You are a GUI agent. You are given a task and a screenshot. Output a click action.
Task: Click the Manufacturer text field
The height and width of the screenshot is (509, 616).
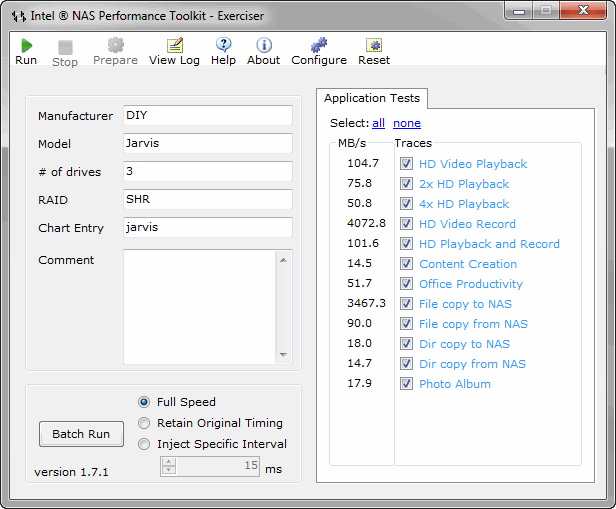pyautogui.click(x=208, y=116)
